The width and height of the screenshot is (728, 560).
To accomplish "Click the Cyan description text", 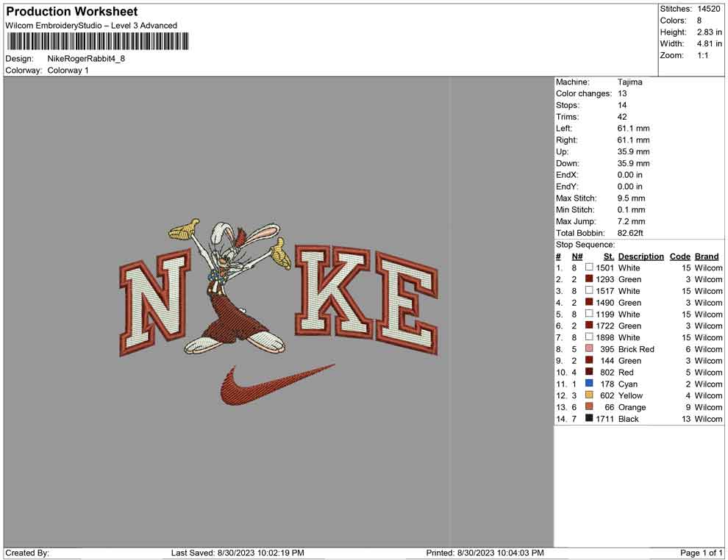I will [x=628, y=384].
